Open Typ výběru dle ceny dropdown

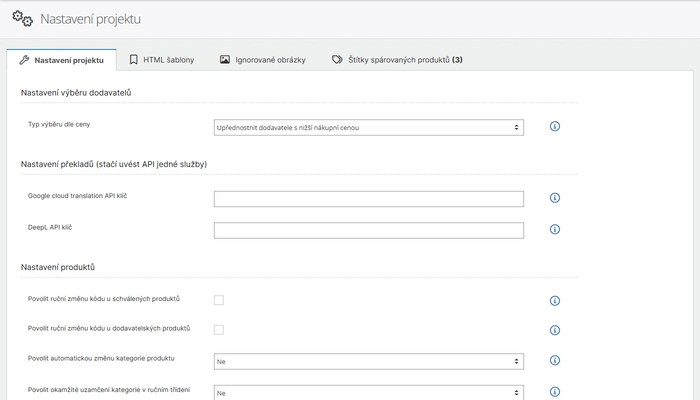[369, 127]
